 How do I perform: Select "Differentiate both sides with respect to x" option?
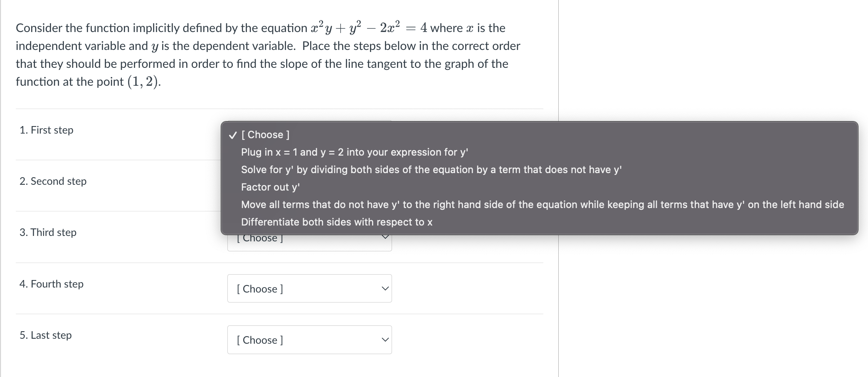pos(337,222)
